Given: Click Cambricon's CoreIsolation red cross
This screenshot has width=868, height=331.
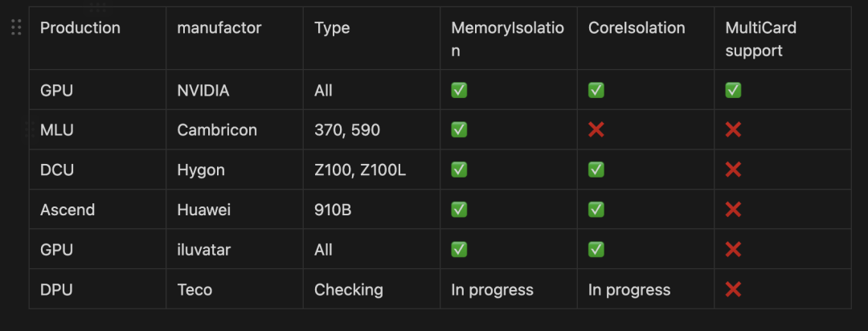Looking at the screenshot, I should [596, 129].
